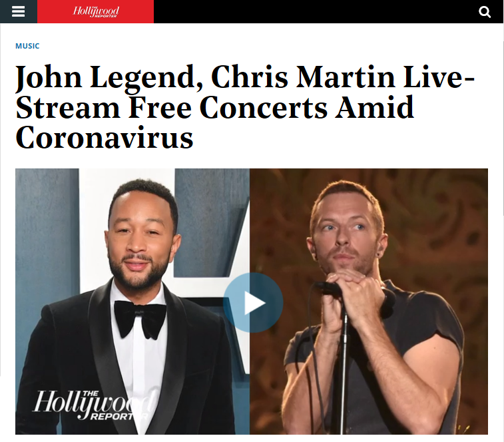504x442 pixels.
Task: Click the empty black header bar
Action: tap(315, 11)
